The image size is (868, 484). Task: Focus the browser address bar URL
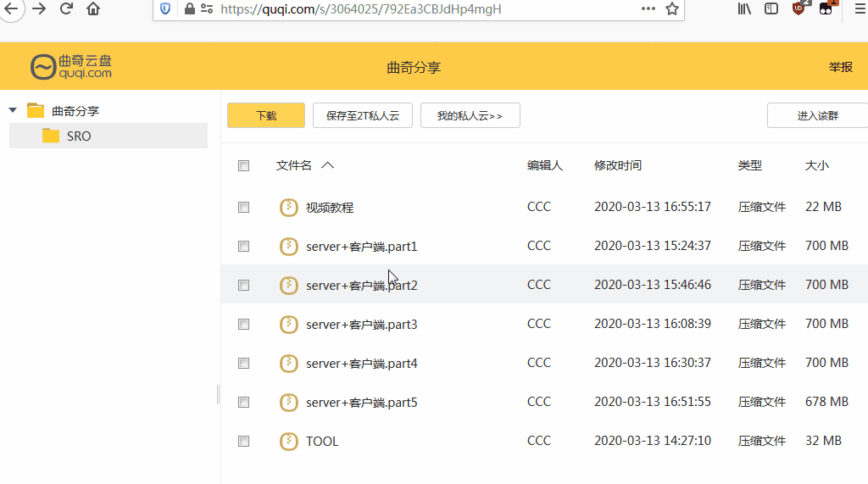(x=361, y=8)
